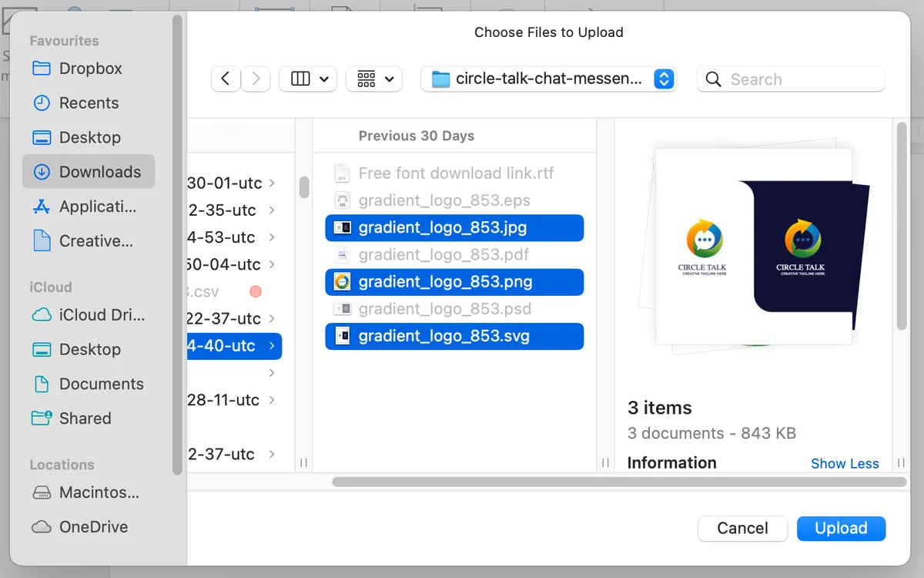Click the horizontal scrollbar of the browser

point(619,482)
